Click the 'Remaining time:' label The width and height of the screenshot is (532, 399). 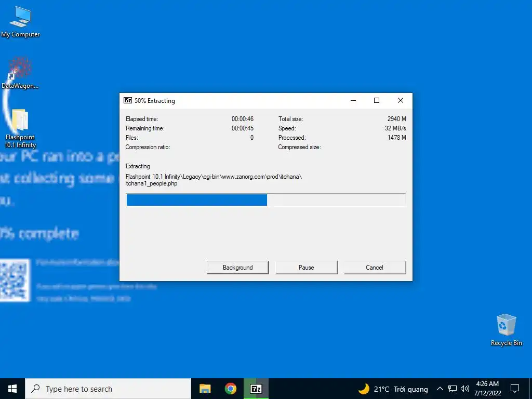145,128
